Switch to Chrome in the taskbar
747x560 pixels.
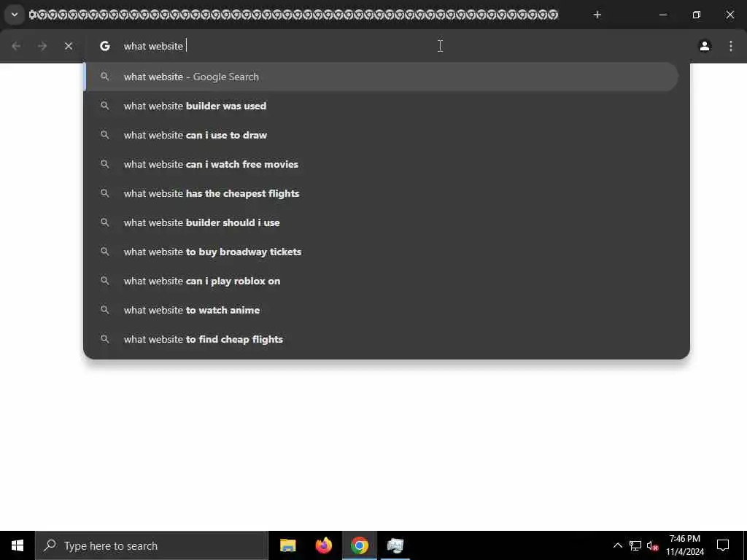tap(359, 545)
